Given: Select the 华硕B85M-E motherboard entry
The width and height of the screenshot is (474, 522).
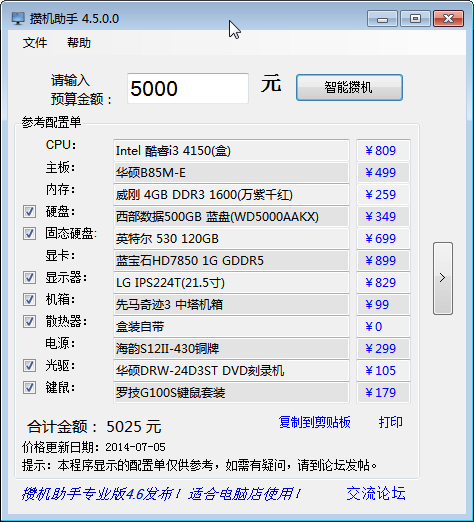Looking at the screenshot, I should (231, 173).
